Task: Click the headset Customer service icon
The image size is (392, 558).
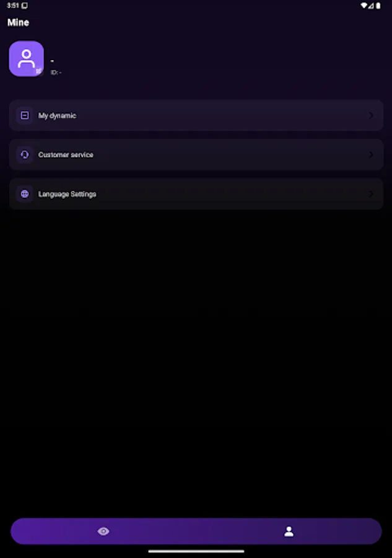Action: coord(25,154)
